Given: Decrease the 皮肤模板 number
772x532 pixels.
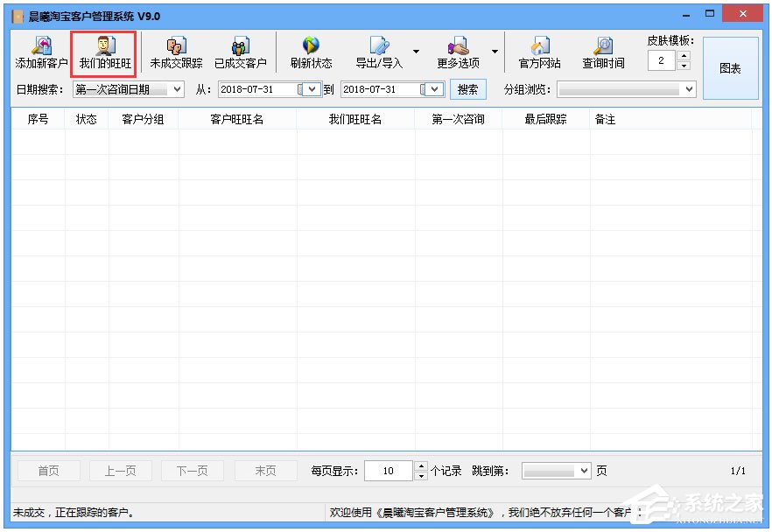Looking at the screenshot, I should click(684, 66).
